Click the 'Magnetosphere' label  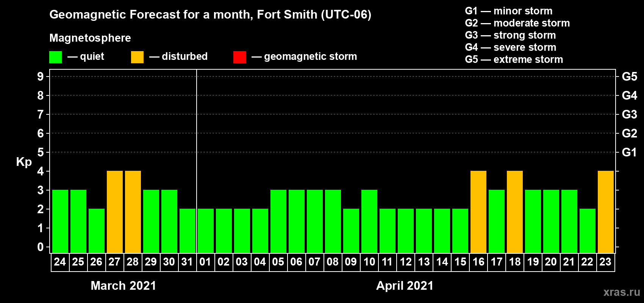tap(90, 38)
